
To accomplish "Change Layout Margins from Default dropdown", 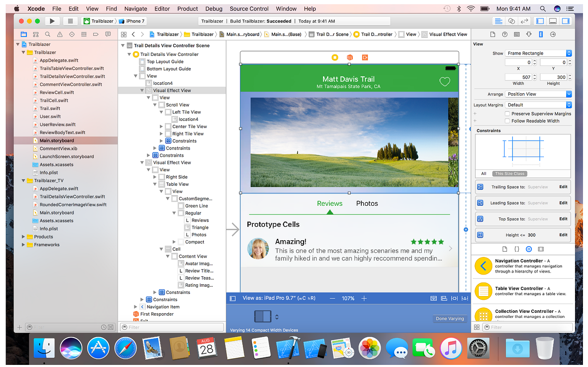I will click(538, 105).
